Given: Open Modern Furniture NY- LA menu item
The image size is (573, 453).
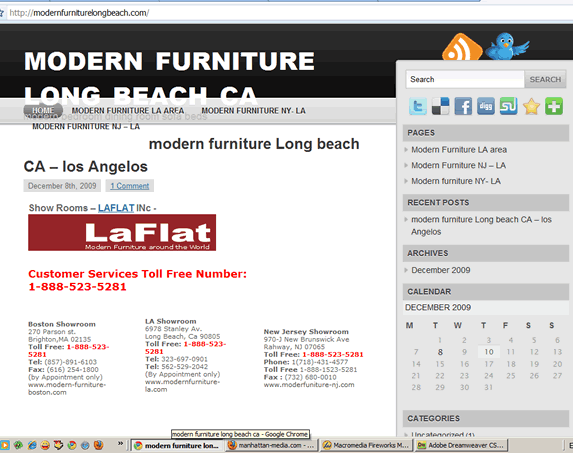Looking at the screenshot, I should pos(253,110).
